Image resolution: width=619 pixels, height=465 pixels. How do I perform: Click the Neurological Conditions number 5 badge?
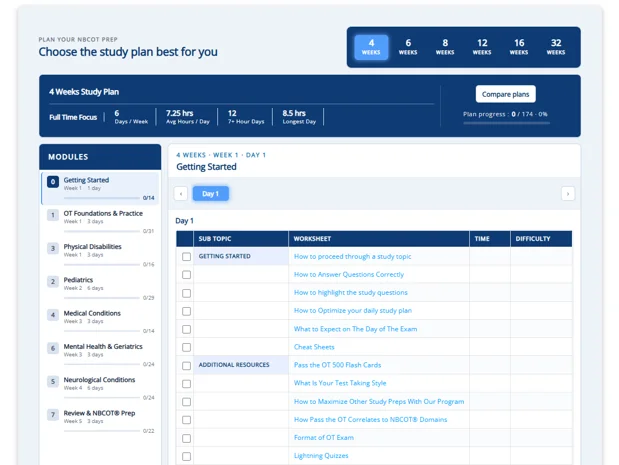point(53,381)
